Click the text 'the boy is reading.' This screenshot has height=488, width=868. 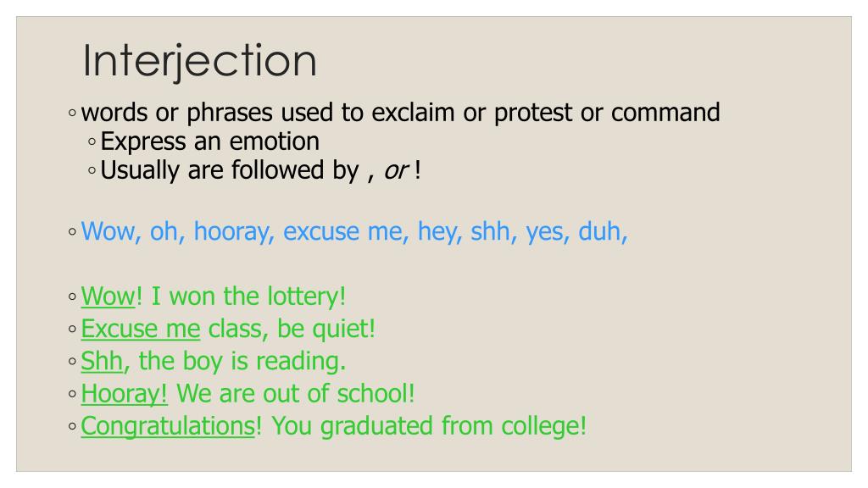click(242, 361)
